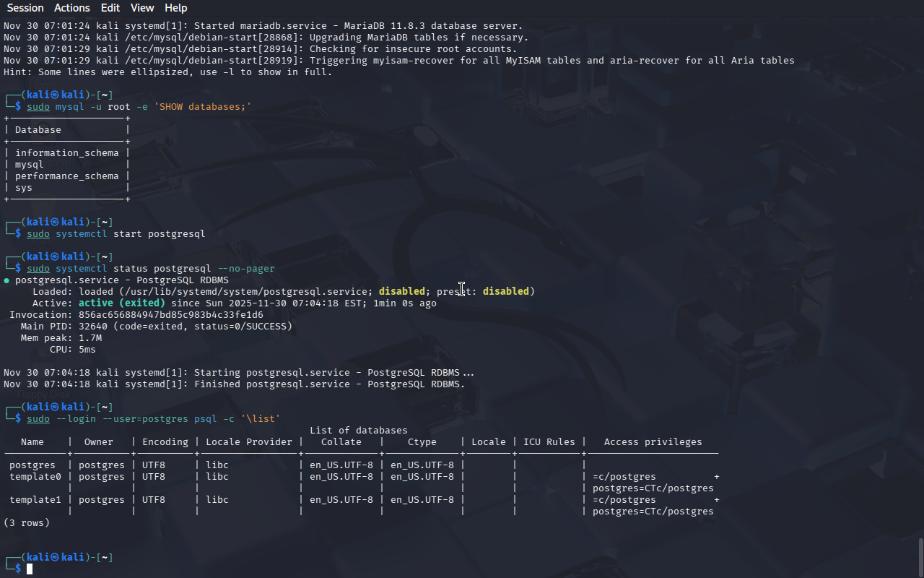The height and width of the screenshot is (578, 924).
Task: Click the 'Access privileges' column header
Action: coord(653,442)
